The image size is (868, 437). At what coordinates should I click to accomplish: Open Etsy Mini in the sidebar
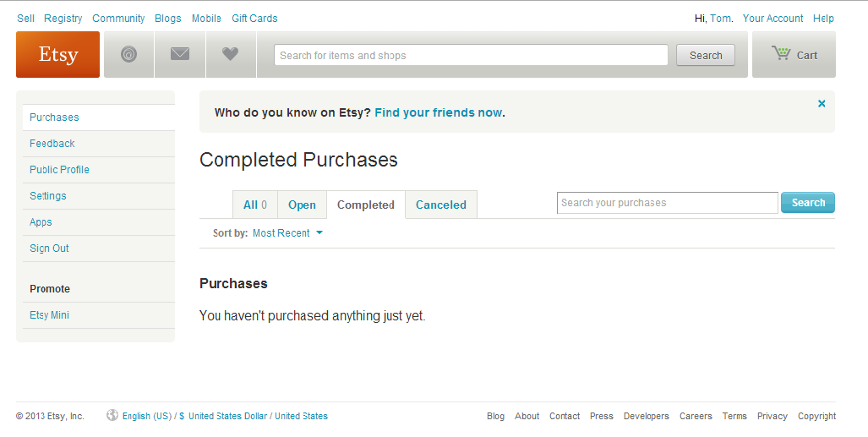click(99, 315)
